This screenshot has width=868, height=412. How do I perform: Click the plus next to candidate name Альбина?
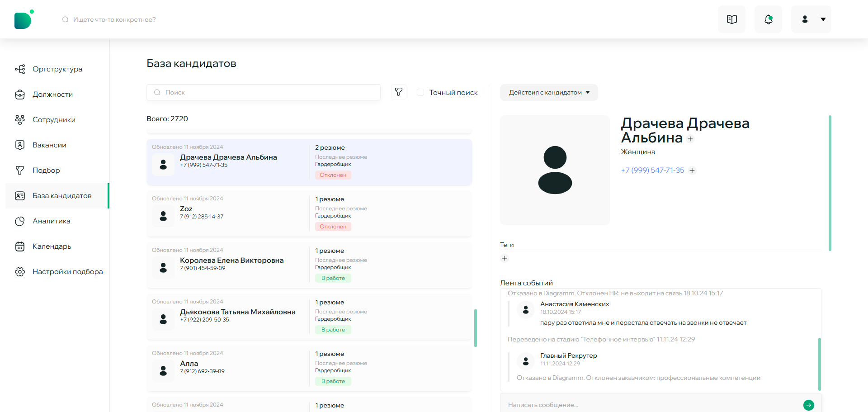(690, 139)
